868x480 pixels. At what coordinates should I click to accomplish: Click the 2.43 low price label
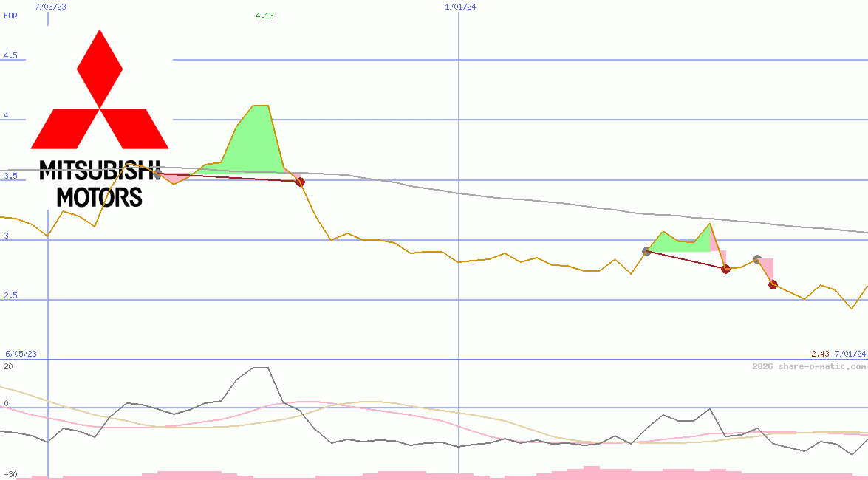[821, 354]
